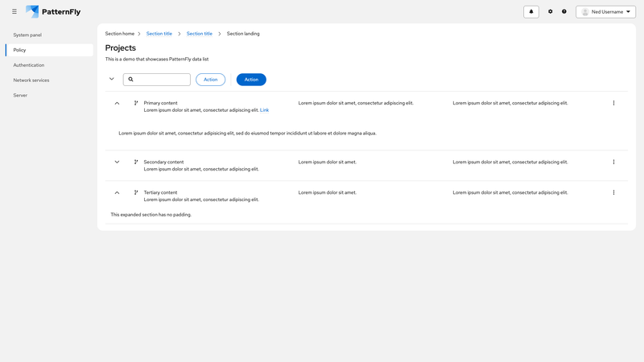Click the Projects heading
This screenshot has height=362, width=644.
tap(120, 48)
